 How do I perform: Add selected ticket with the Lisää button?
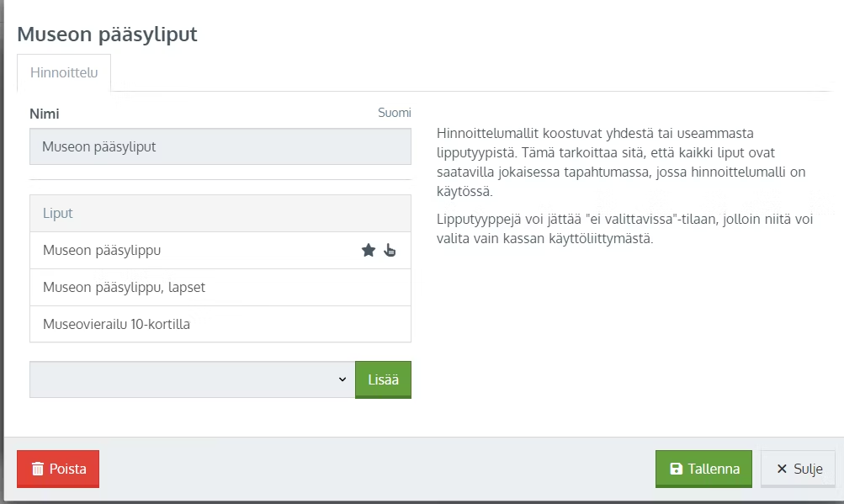tap(383, 379)
